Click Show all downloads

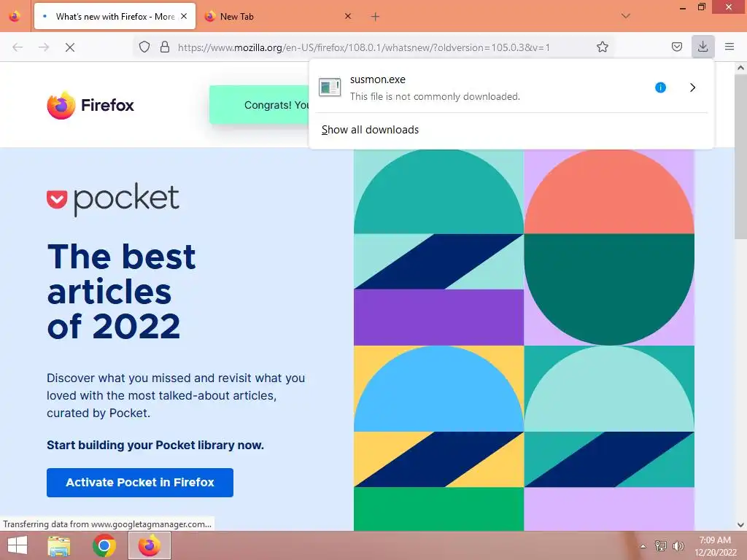tap(370, 130)
